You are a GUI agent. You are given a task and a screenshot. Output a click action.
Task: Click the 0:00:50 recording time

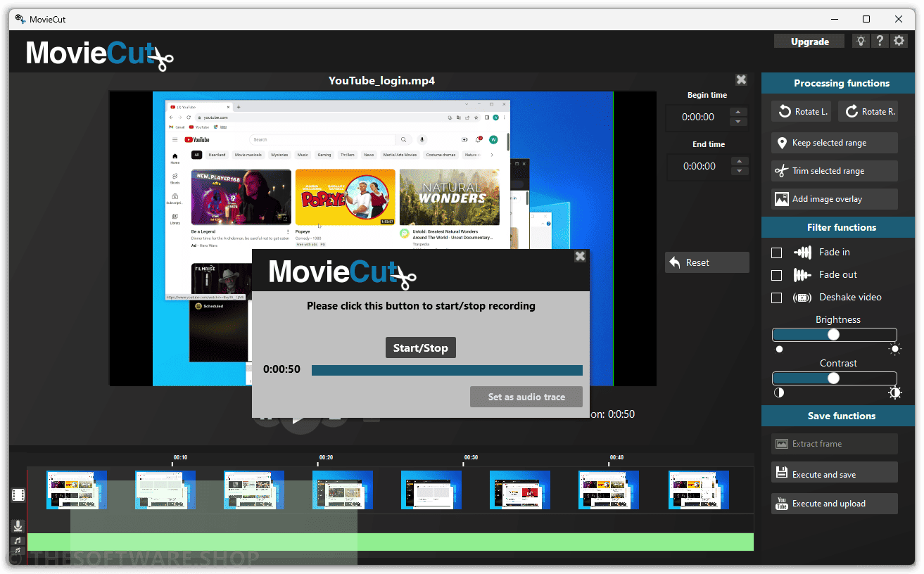tap(281, 369)
